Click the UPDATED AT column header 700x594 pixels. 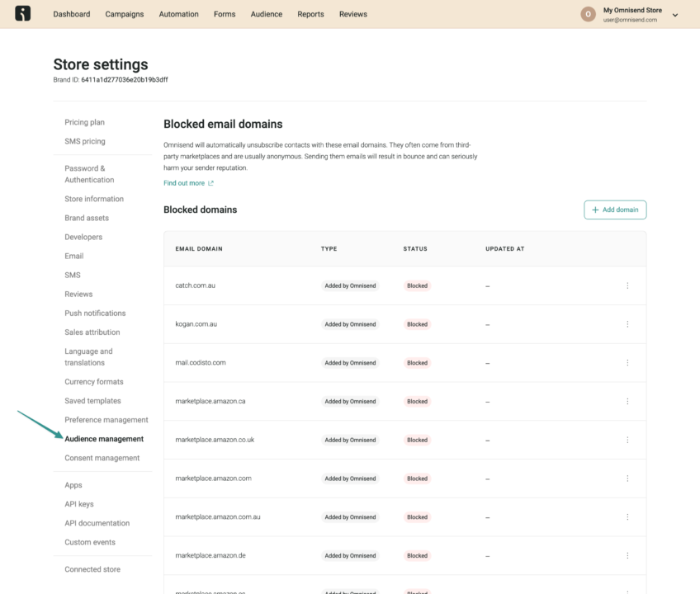(x=505, y=249)
